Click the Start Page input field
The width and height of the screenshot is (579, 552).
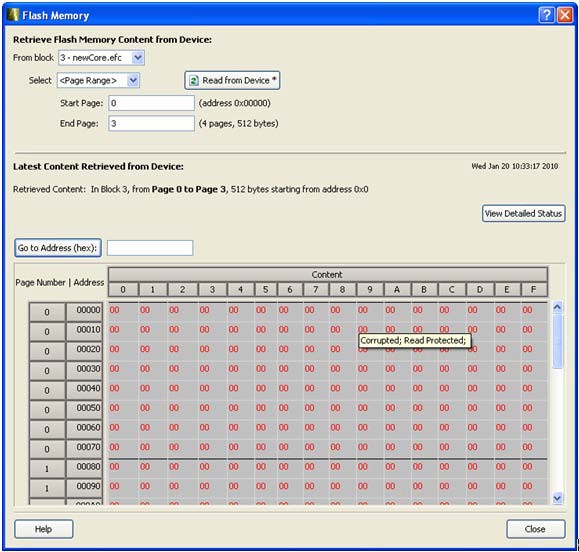tap(151, 103)
